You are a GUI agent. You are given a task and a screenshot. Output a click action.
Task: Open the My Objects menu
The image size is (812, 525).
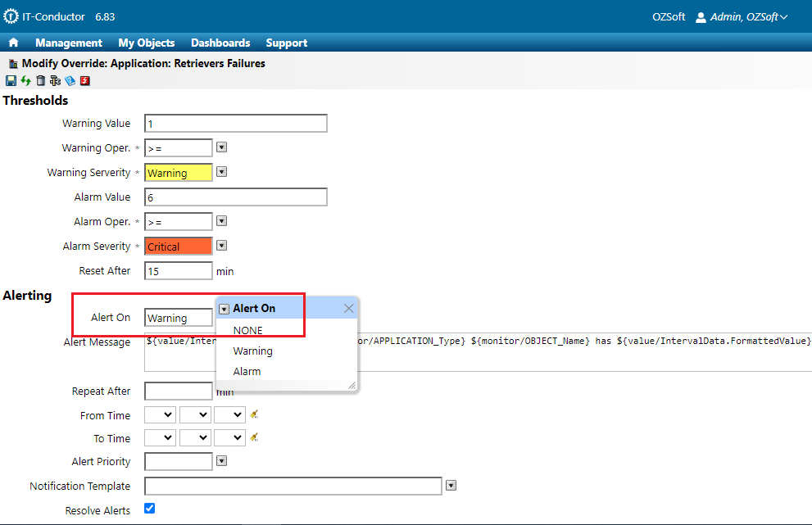point(147,43)
